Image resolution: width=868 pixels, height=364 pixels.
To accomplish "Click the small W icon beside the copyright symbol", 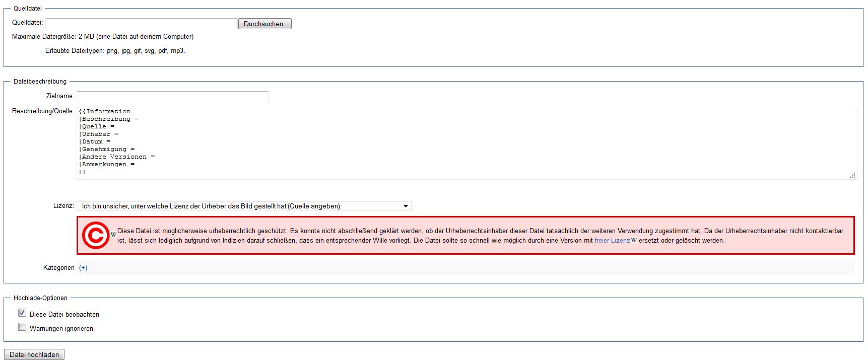I will point(113,235).
